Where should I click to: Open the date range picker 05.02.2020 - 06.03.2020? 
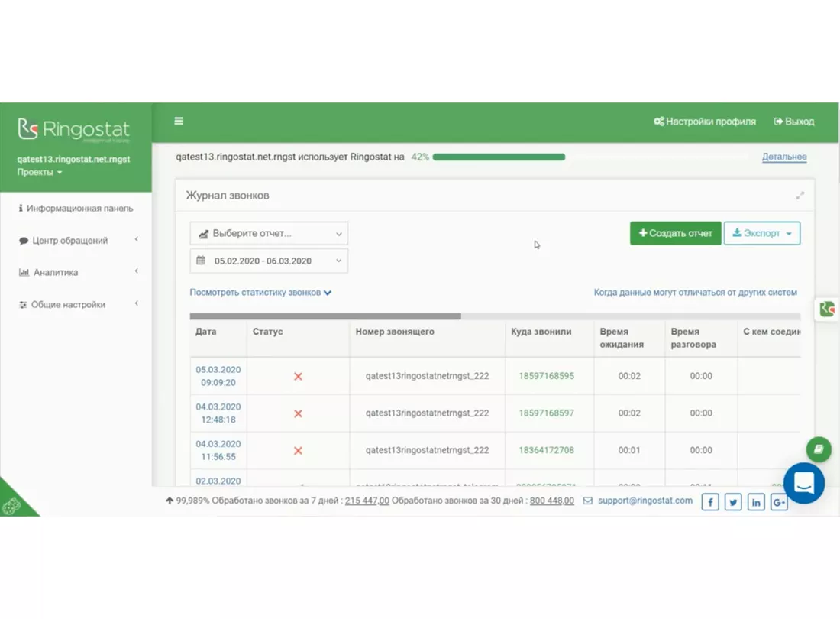tap(269, 261)
